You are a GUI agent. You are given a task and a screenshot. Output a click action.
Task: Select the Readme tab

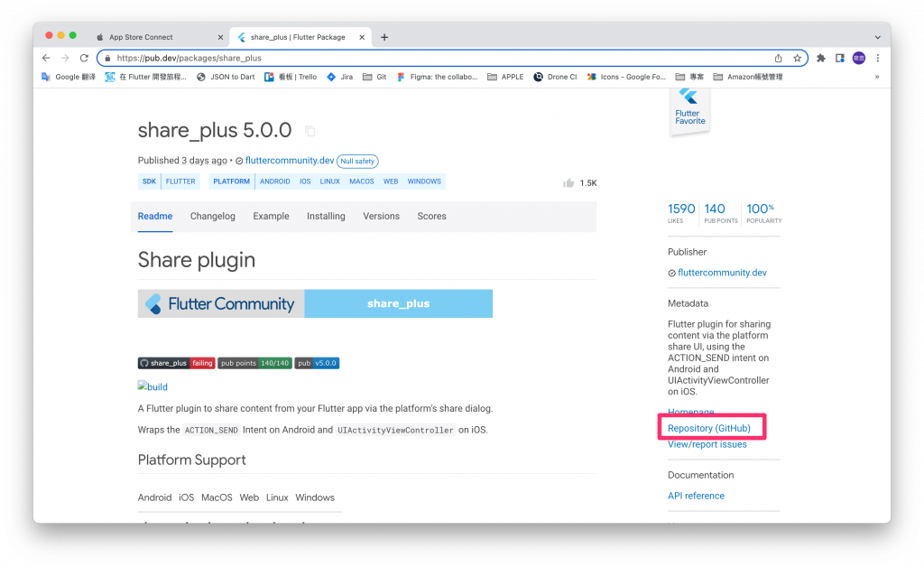point(155,217)
